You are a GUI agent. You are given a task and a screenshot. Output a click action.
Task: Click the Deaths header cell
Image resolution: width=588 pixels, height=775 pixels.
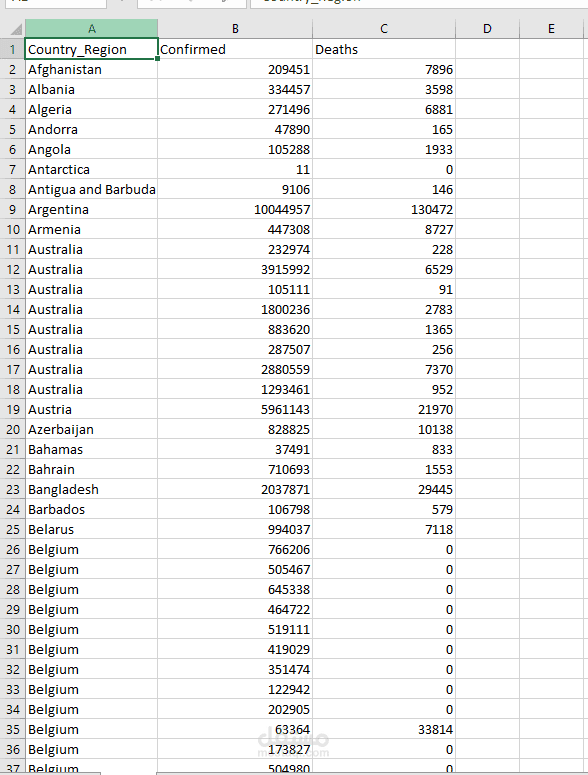coord(384,49)
